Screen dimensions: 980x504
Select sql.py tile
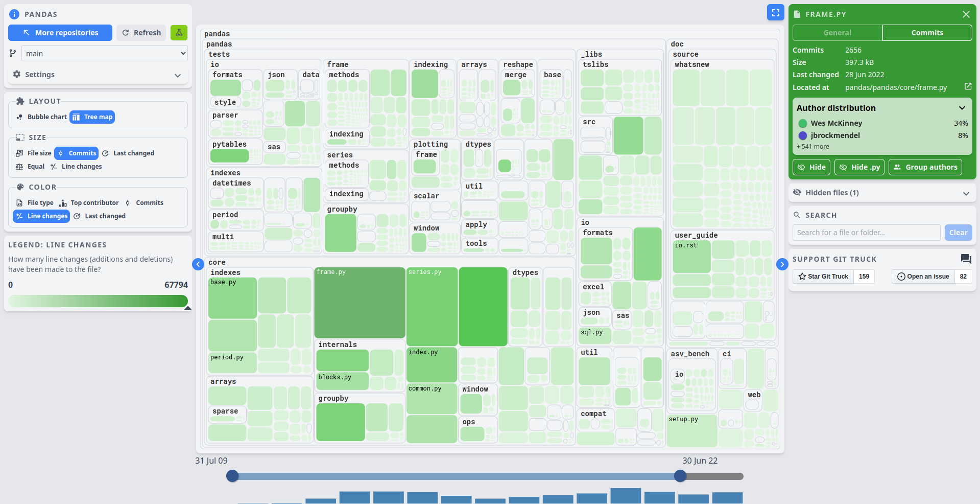point(594,335)
